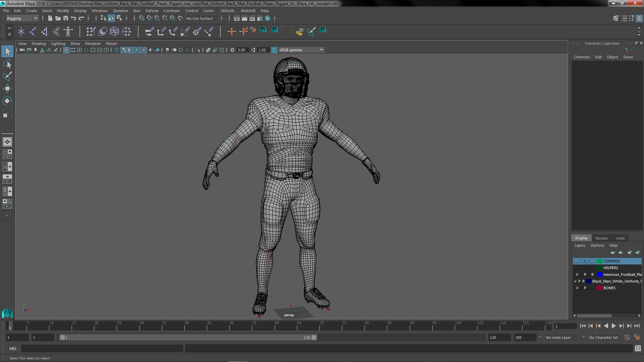Toggle the color management ON button
The image size is (644, 362).
[274, 50]
